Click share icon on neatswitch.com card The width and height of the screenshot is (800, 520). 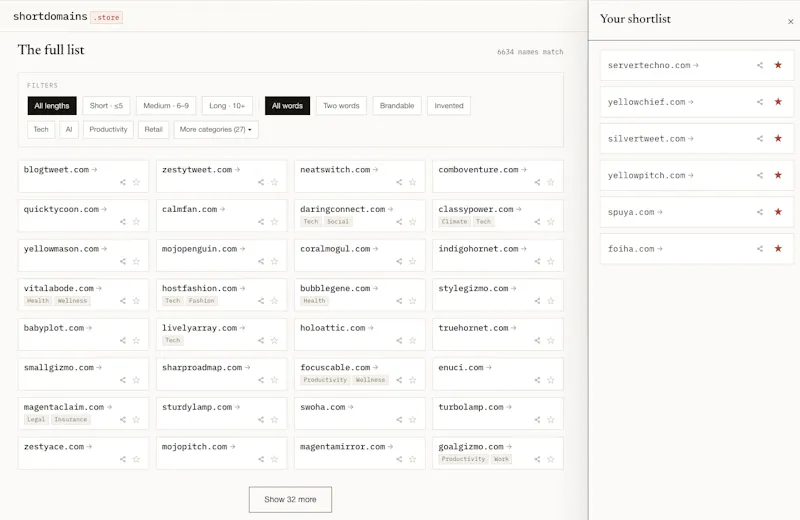[x=399, y=182]
